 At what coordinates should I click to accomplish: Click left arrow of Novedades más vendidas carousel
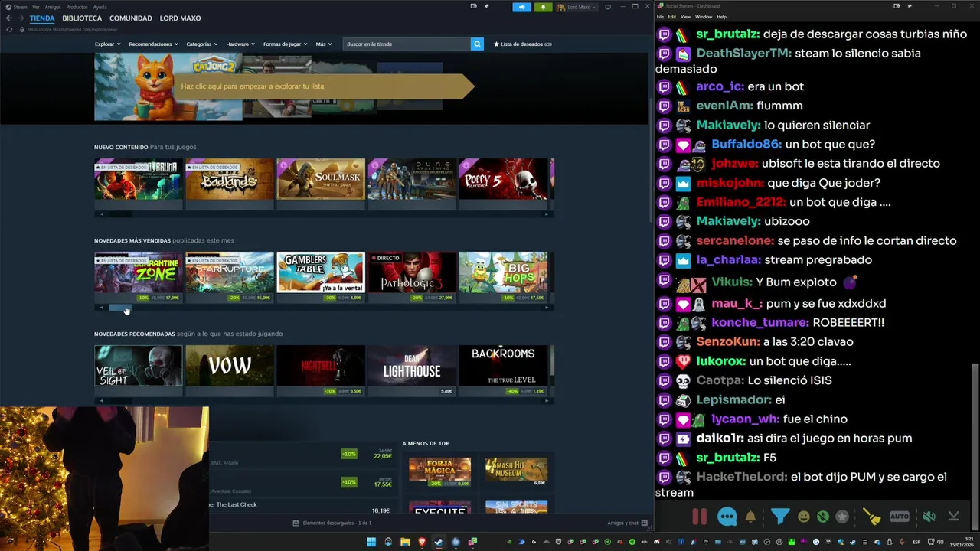click(101, 308)
